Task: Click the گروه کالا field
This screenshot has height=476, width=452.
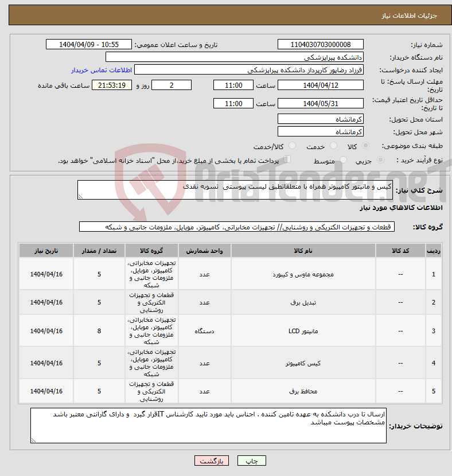Action: click(237, 227)
